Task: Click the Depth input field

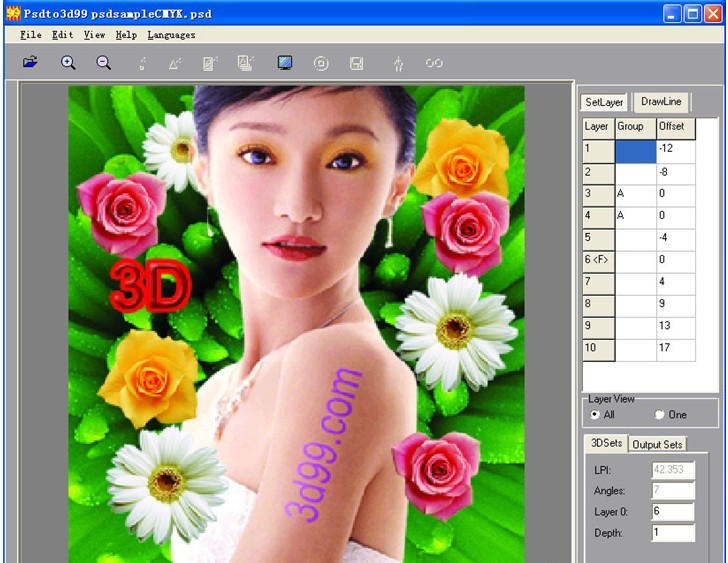Action: pyautogui.click(x=672, y=533)
